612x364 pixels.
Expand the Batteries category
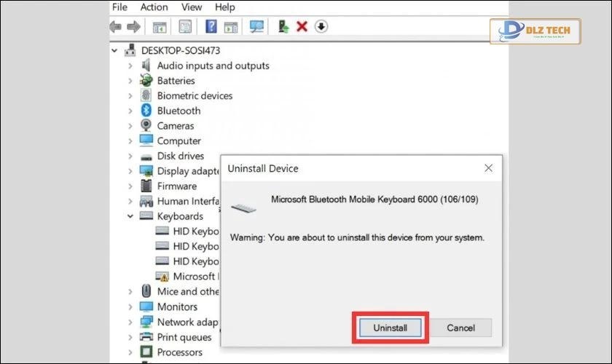pyautogui.click(x=130, y=81)
